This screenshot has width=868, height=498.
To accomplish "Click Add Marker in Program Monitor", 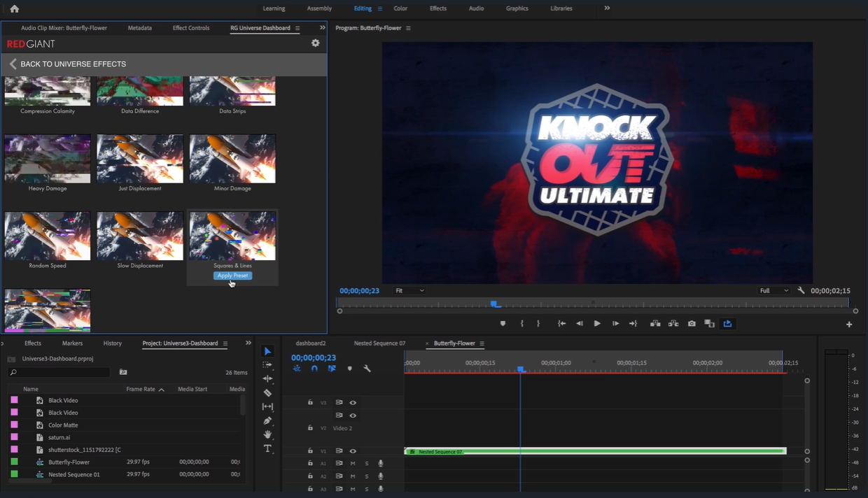I will click(x=503, y=324).
